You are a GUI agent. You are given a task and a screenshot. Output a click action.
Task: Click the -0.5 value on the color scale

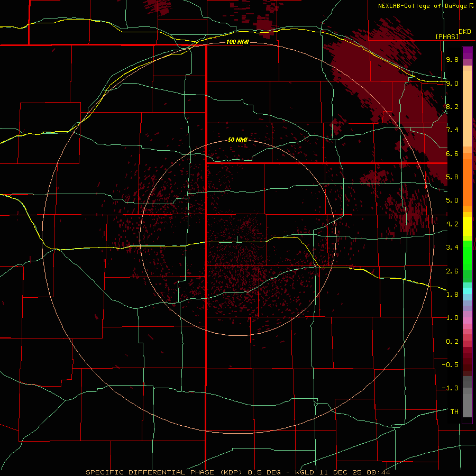pyautogui.click(x=450, y=365)
